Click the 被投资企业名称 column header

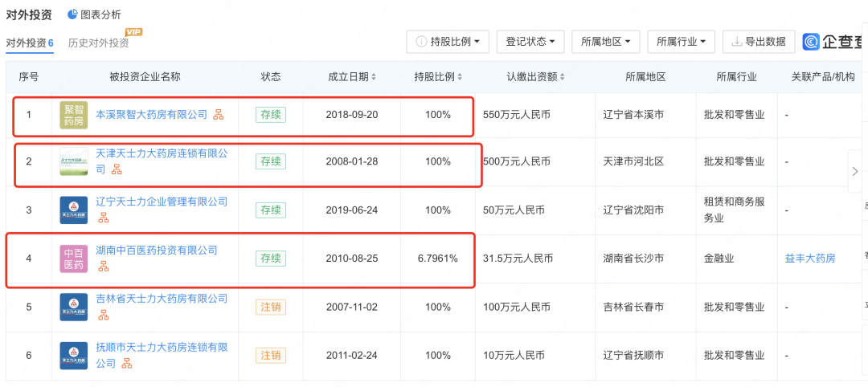[x=145, y=77]
